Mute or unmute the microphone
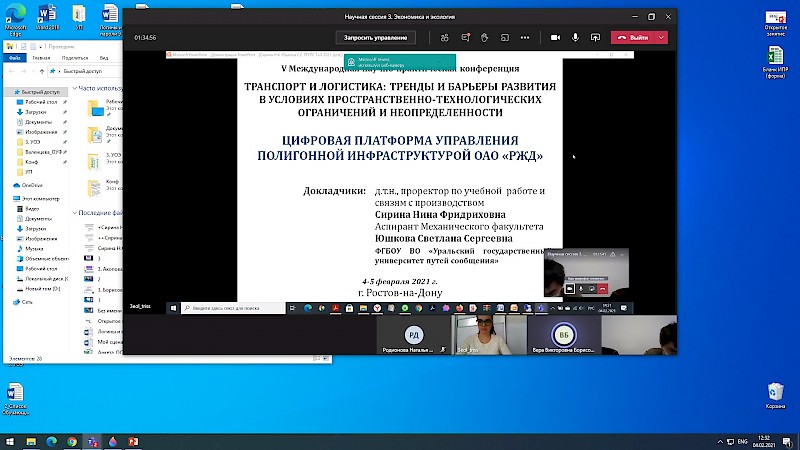The width and height of the screenshot is (800, 450). [x=577, y=37]
